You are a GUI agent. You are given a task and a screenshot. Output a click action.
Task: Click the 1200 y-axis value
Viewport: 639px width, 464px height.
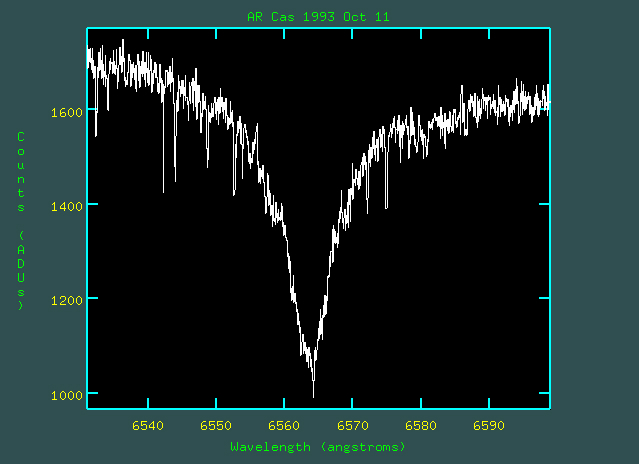(x=67, y=301)
